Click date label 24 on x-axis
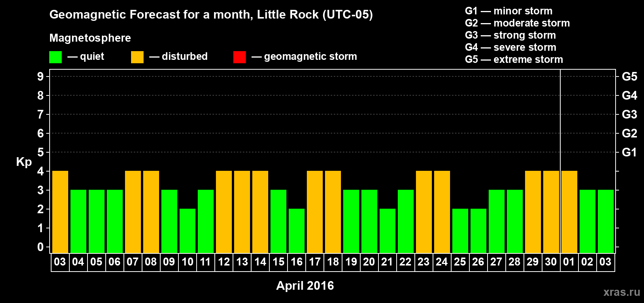This screenshot has height=303, width=644. tap(442, 262)
